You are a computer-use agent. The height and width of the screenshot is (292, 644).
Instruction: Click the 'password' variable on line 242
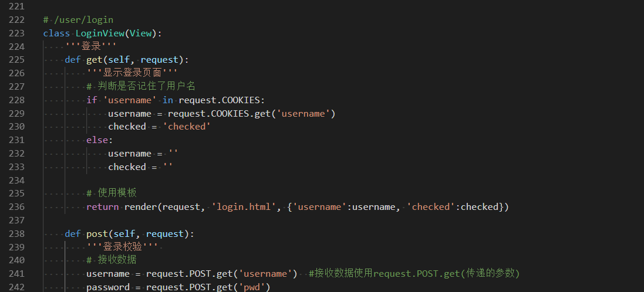(x=108, y=287)
